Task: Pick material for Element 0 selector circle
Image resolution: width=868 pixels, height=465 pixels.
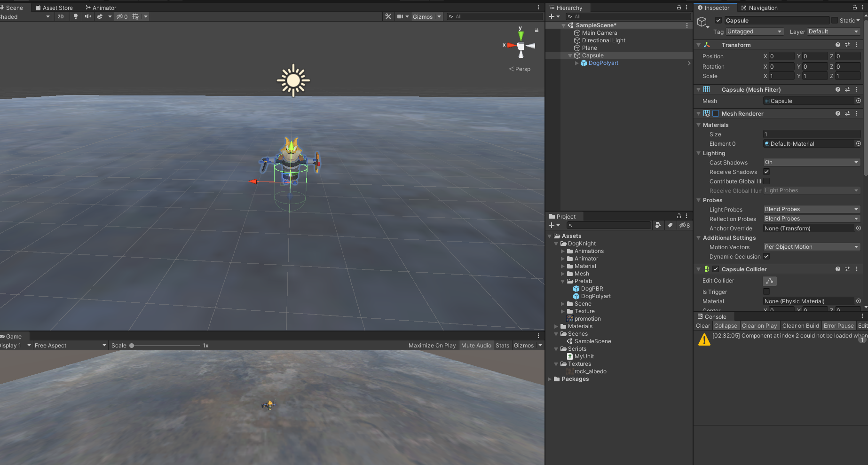Action: [x=858, y=143]
